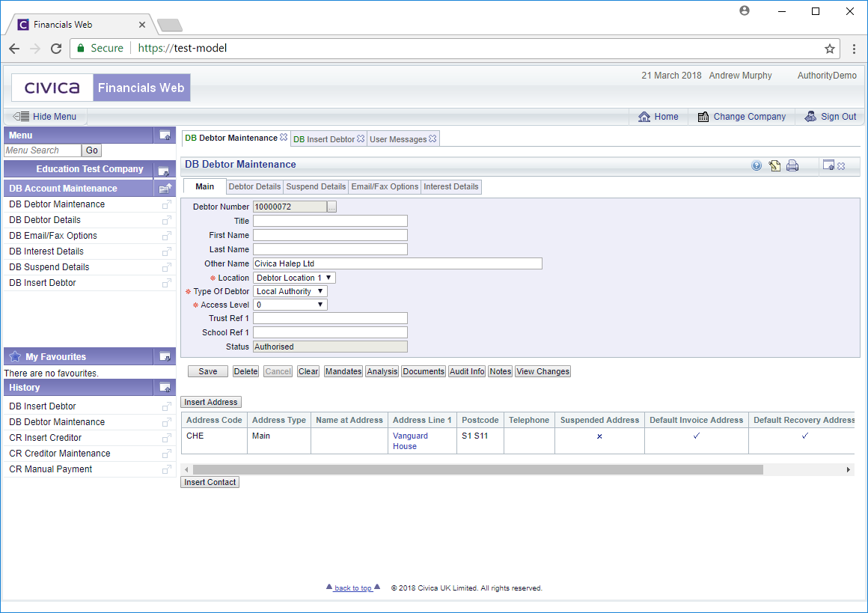View Audit Info for the debtor

[x=467, y=371]
